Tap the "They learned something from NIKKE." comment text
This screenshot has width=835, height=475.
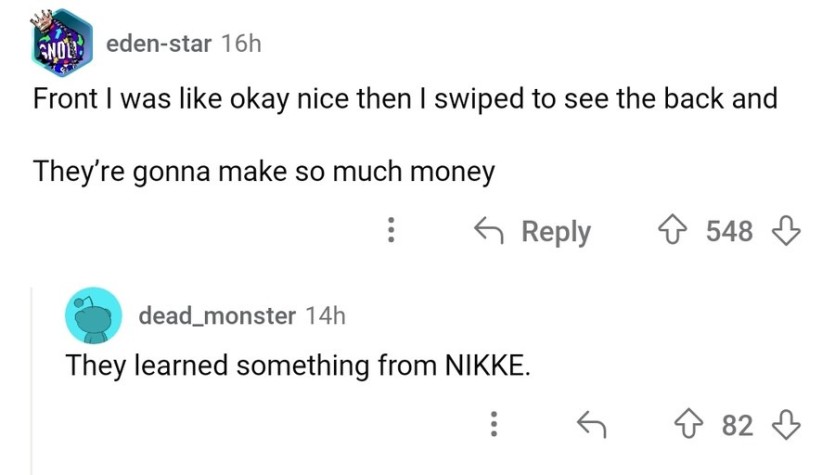[x=298, y=366]
